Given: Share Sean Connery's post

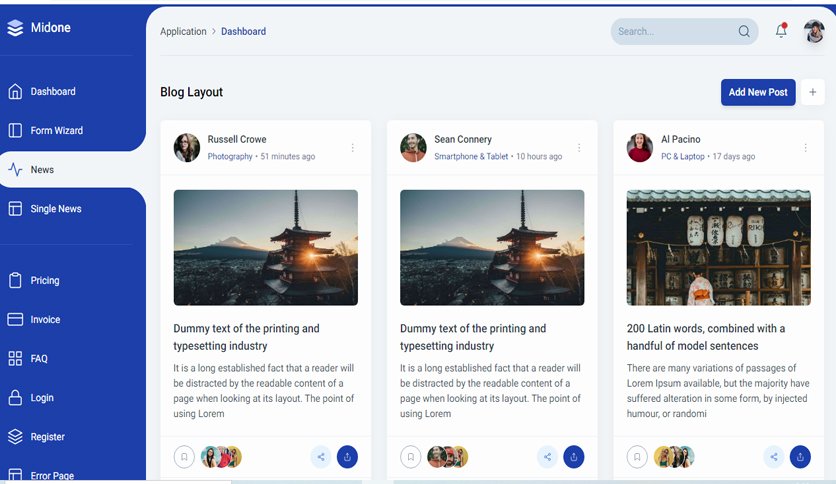Looking at the screenshot, I should click(x=548, y=457).
